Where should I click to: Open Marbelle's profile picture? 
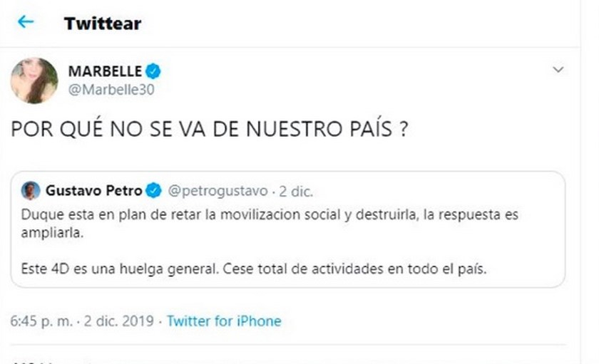coord(34,80)
